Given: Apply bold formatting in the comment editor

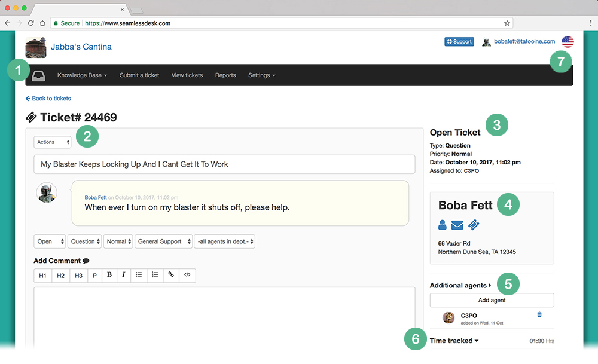Looking at the screenshot, I should (x=109, y=275).
